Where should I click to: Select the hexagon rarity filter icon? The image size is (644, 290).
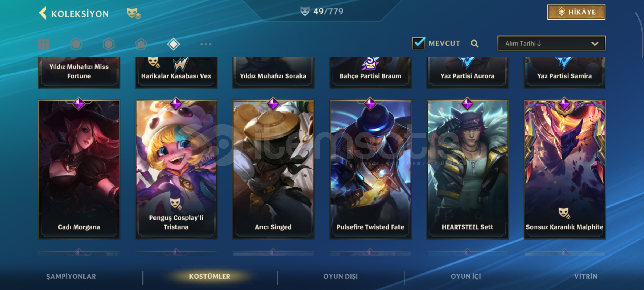(108, 44)
